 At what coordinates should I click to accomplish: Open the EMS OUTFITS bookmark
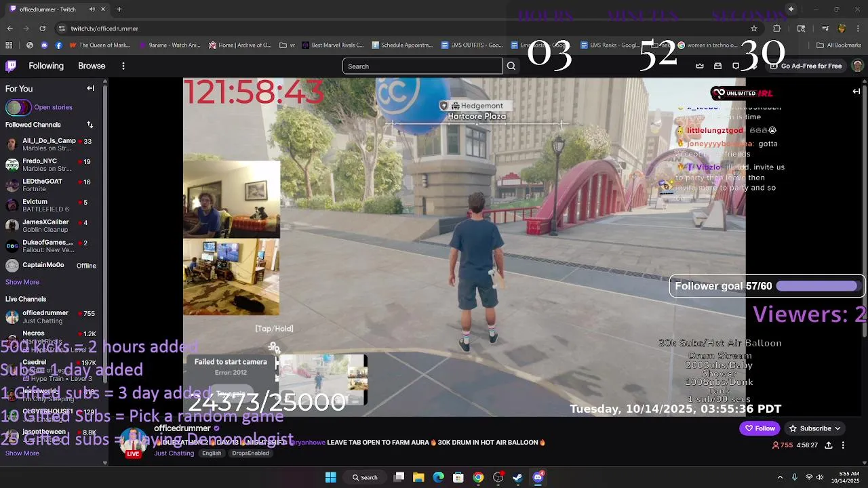471,45
